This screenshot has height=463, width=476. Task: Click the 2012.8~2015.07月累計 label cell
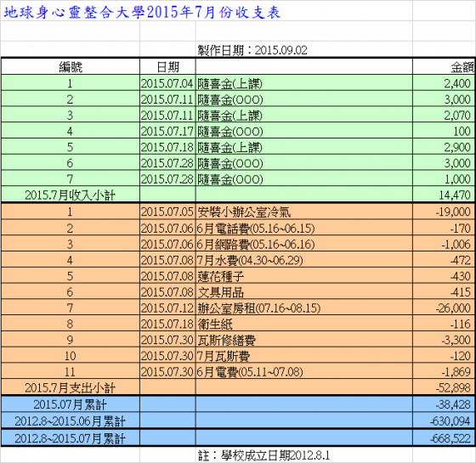(x=71, y=438)
